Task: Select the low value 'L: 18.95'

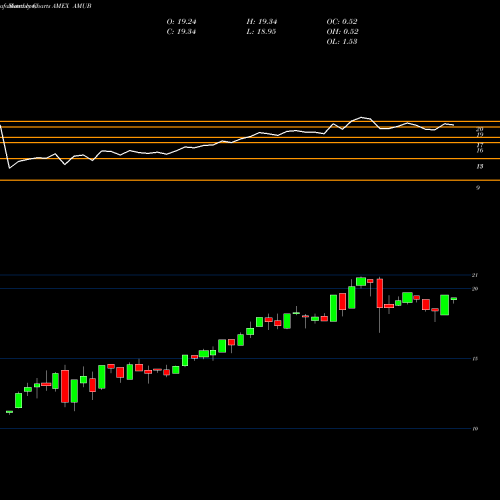Action: (261, 32)
